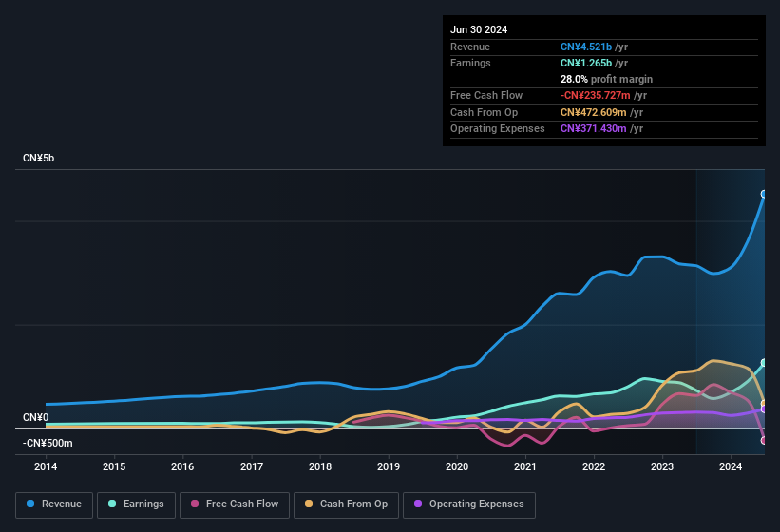Click the Free Cash Flow endpoint marker
Viewport: 780px width, 532px height.
[x=764, y=440]
